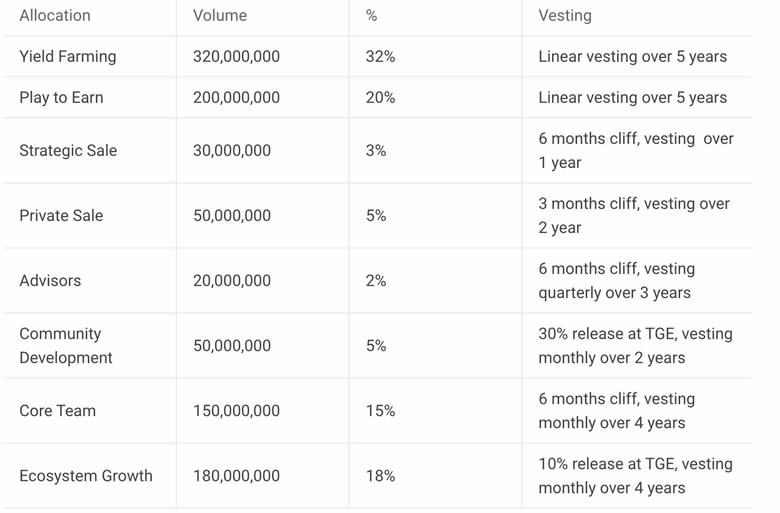
Task: Select the Play to Earn cell
Action: 61,98
